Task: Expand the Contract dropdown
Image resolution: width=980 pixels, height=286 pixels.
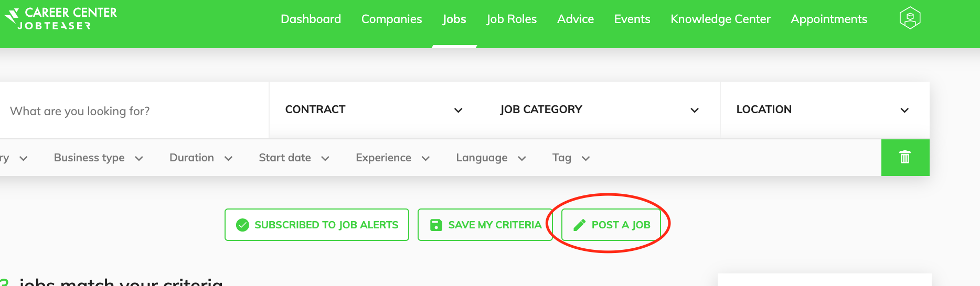Action: (x=374, y=110)
